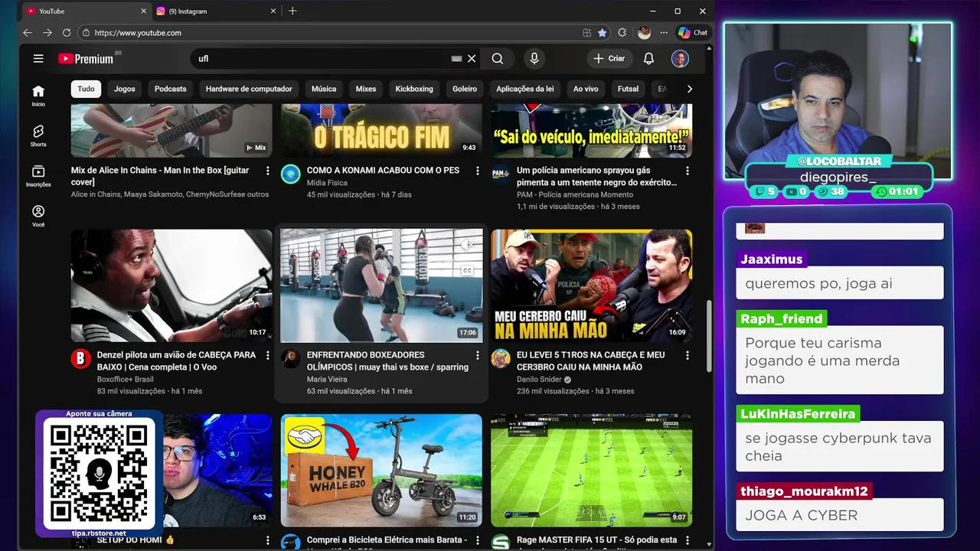Image resolution: width=980 pixels, height=551 pixels.
Task: Select the Futsal filter chip
Action: (628, 89)
